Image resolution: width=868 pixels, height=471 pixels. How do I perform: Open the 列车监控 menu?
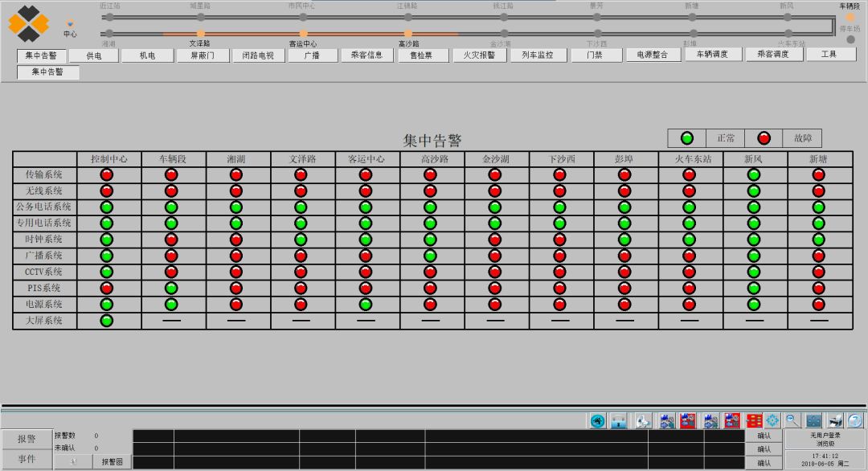[538, 55]
